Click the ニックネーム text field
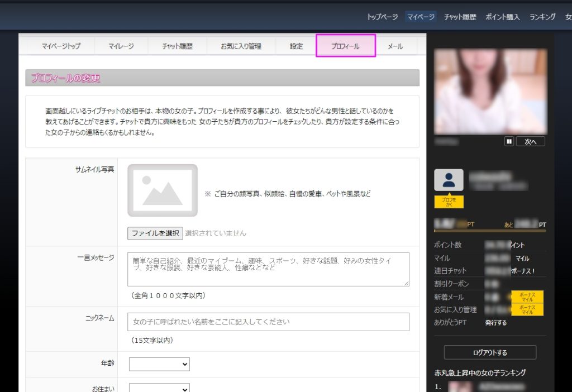Viewport: 572px width, 392px height. [x=268, y=322]
